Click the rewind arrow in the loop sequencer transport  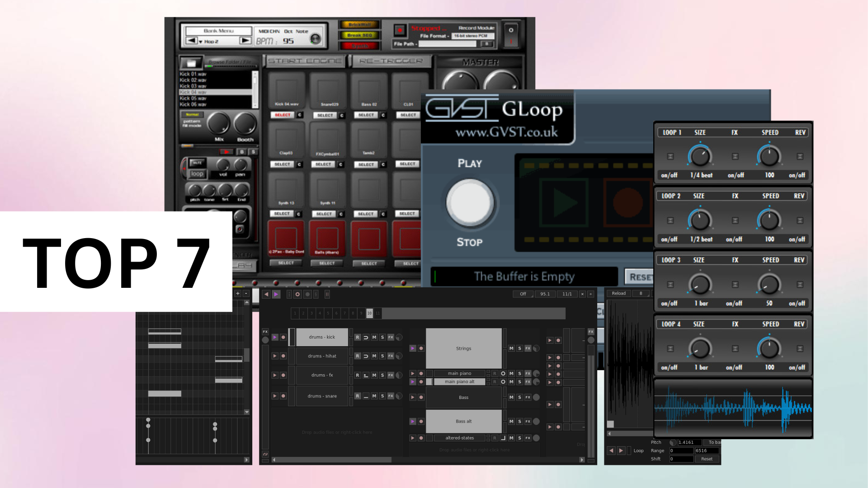[x=266, y=294]
